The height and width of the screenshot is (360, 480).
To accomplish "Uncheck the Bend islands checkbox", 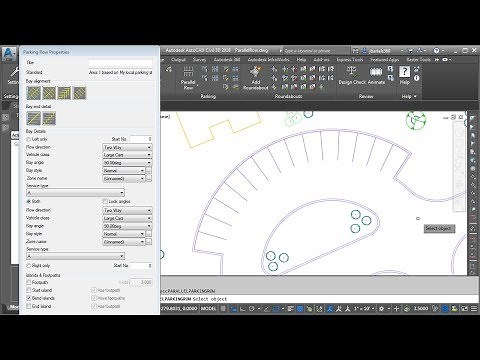I will point(29,298).
